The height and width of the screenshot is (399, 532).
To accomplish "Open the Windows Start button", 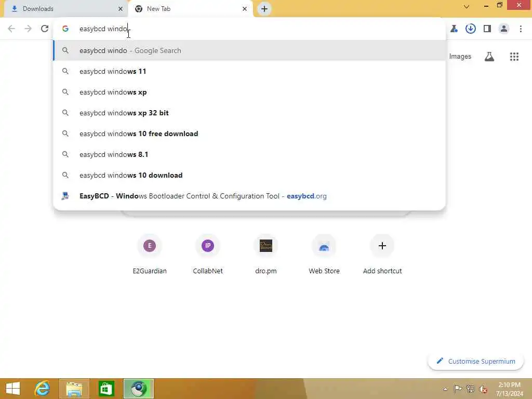I will (13, 389).
